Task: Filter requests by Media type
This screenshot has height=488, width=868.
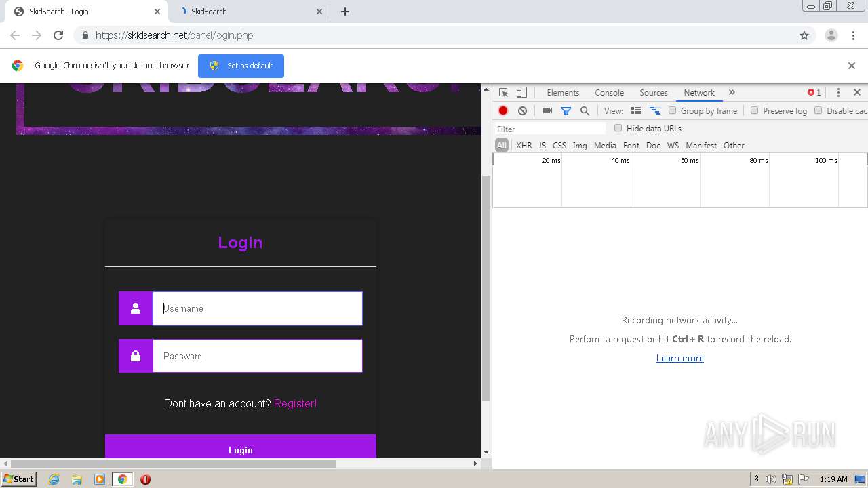Action: pos(605,146)
